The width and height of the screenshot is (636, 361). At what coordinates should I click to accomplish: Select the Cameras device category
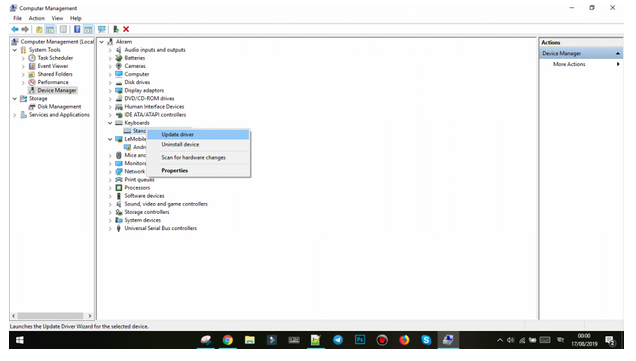[x=135, y=66]
